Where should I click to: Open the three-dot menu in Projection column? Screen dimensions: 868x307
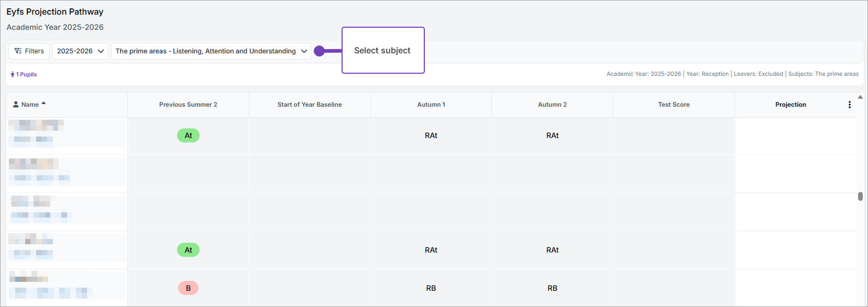[x=849, y=105]
